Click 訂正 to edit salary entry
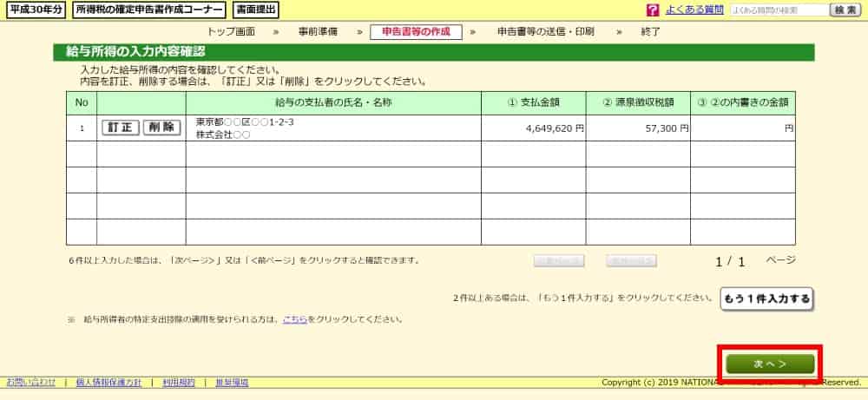Image resolution: width=868 pixels, height=400 pixels. [121, 128]
